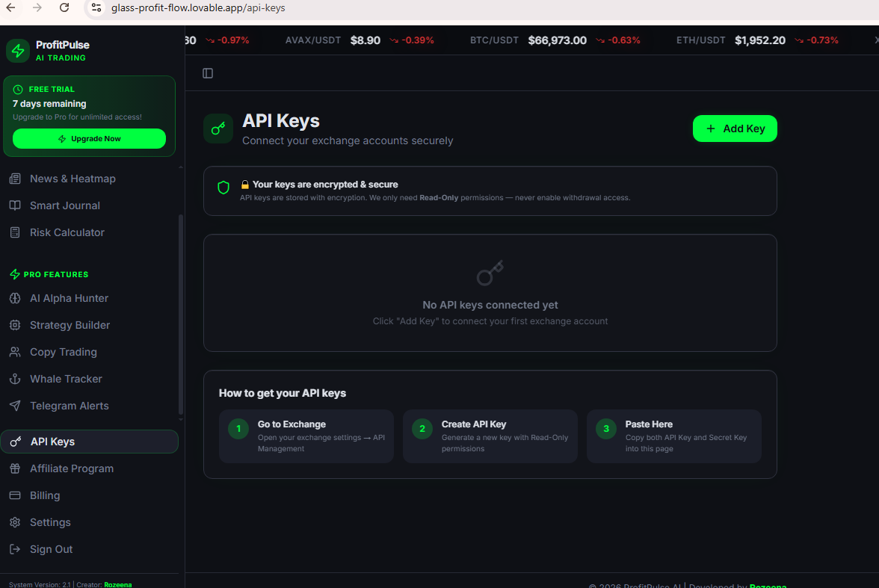
Task: Open Whale Tracker via its icon
Action: (15, 379)
